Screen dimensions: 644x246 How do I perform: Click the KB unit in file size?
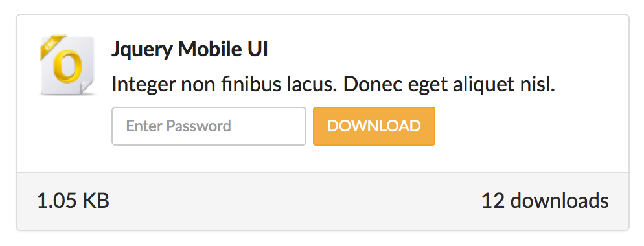[x=96, y=201]
